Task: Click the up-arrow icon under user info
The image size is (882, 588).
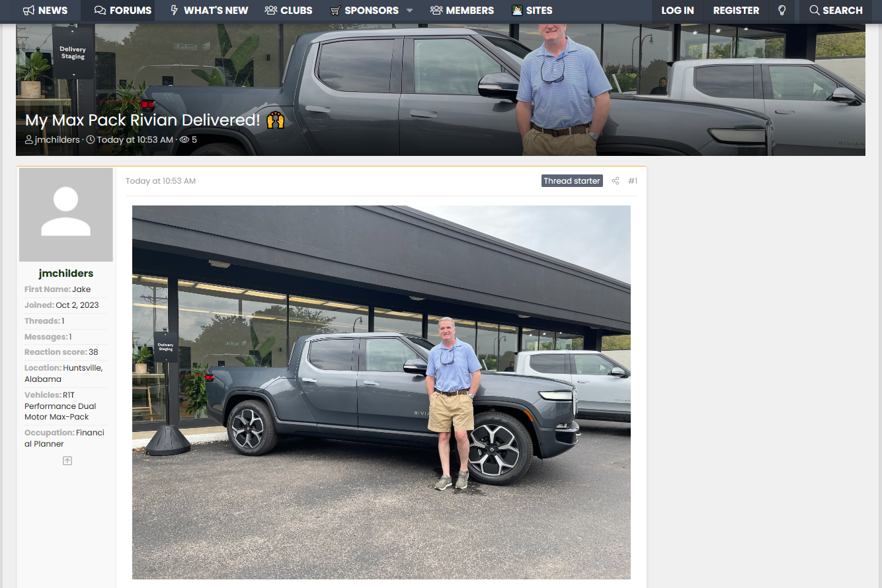Action: coord(67,460)
